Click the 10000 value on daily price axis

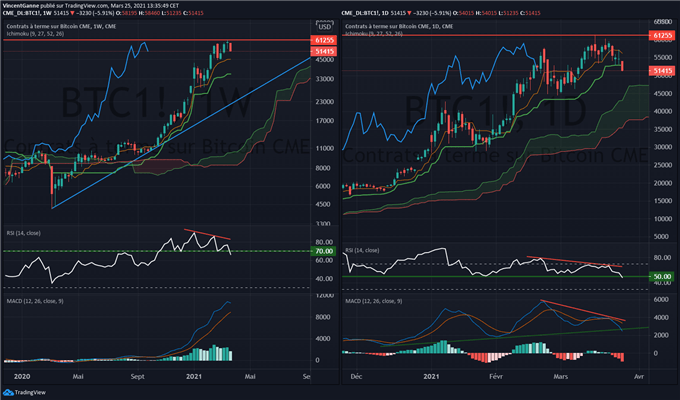[x=662, y=219]
